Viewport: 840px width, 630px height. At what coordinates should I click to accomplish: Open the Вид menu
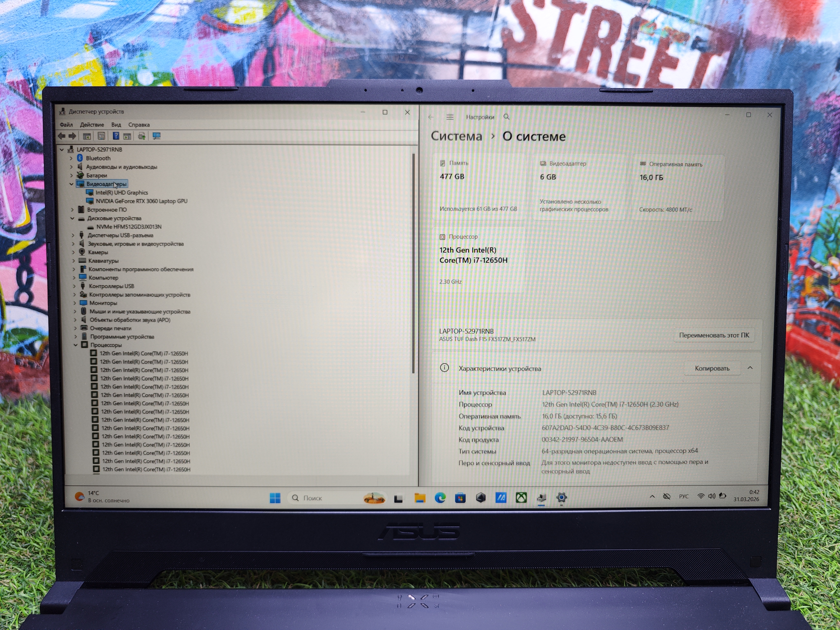click(116, 124)
